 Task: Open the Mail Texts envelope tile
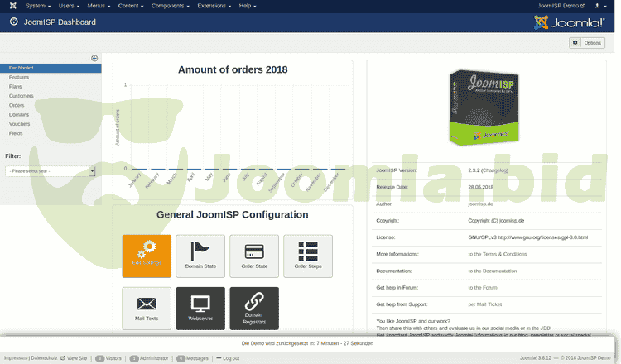click(x=147, y=309)
